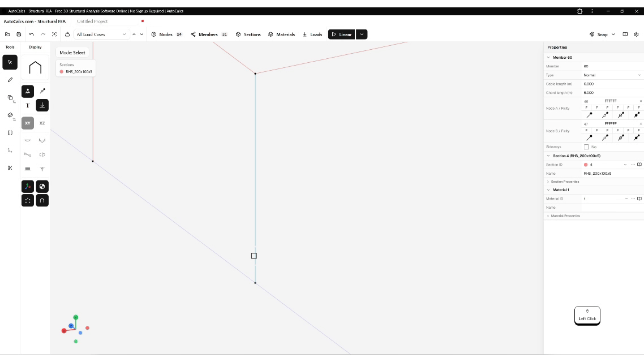Click the Nodes button showing count 24
This screenshot has height=362, width=644.
point(166,35)
